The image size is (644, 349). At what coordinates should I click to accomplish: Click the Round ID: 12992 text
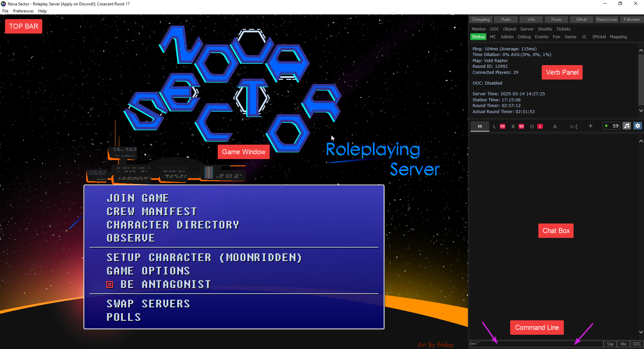click(490, 66)
